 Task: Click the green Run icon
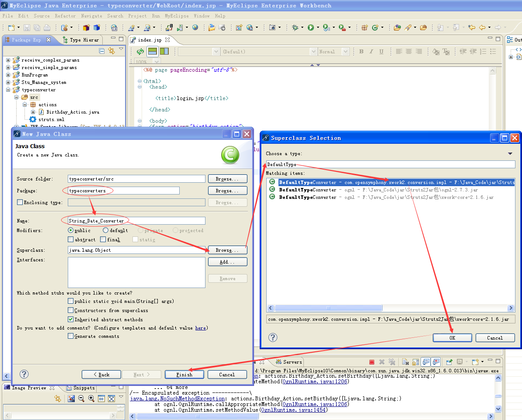point(310,28)
